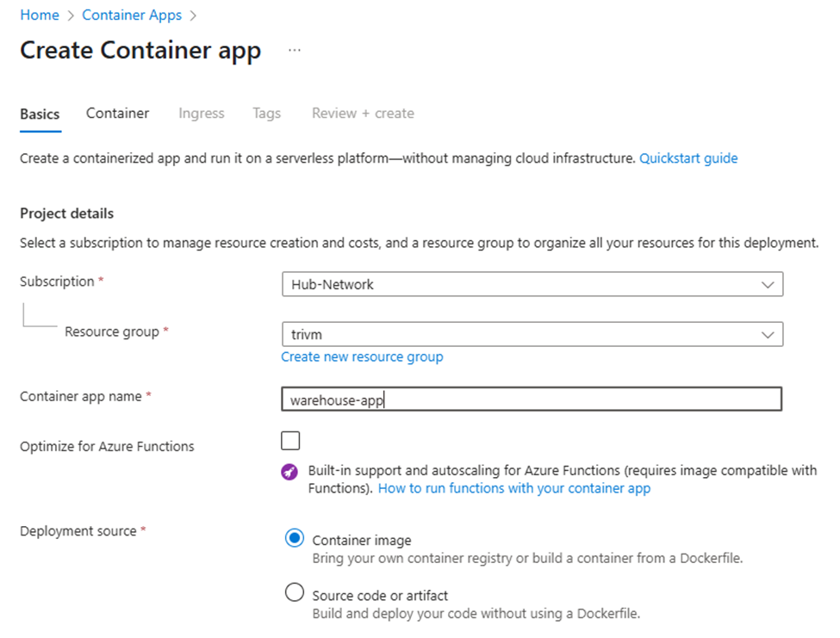Click the 'Built-in support and autoscaling' description

pyautogui.click(x=563, y=480)
